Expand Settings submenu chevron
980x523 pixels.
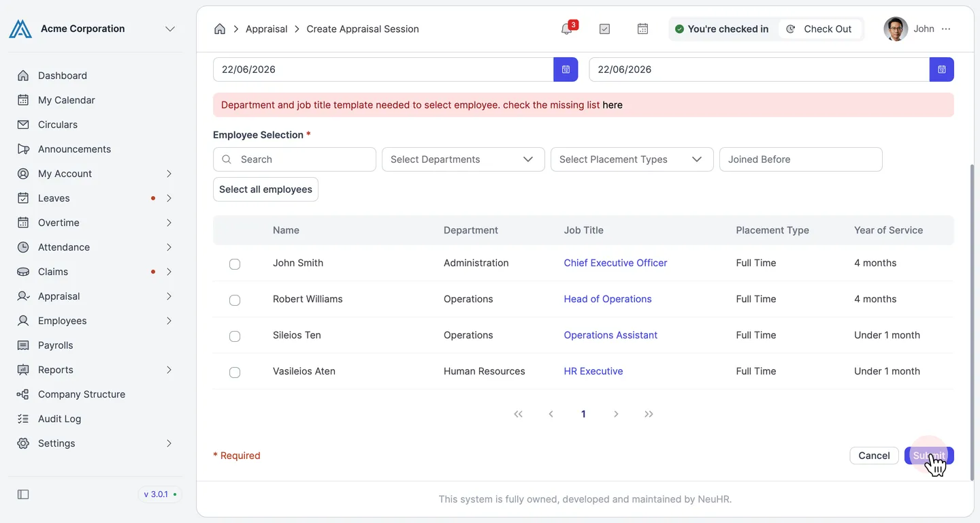tap(169, 443)
